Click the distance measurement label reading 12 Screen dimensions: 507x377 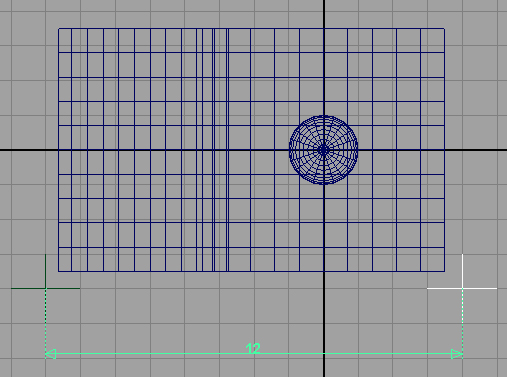click(x=253, y=349)
